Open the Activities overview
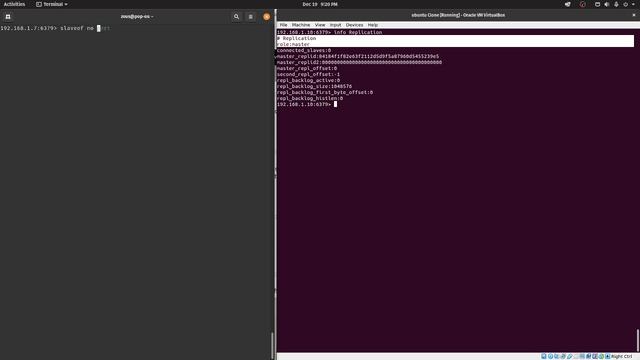 point(14,4)
